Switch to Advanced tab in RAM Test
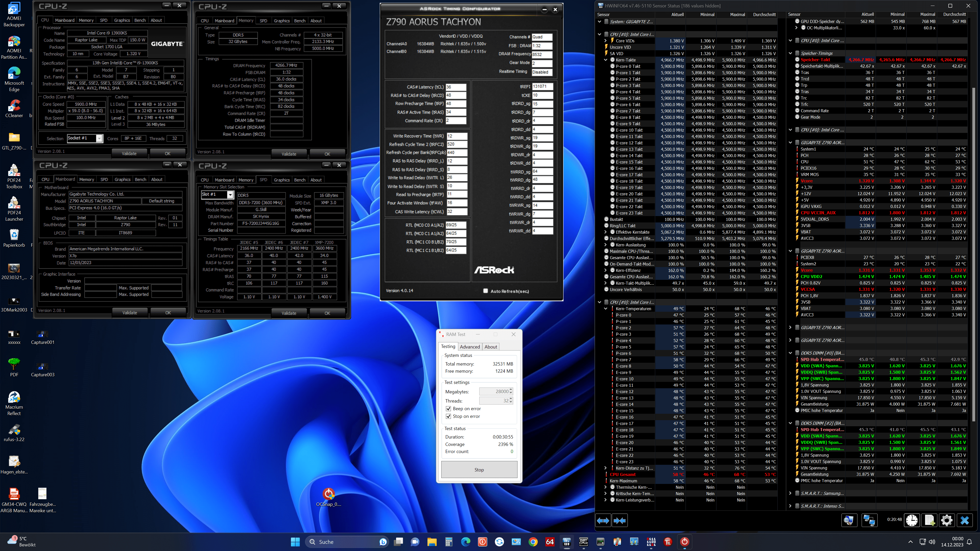Viewport: 980px width, 551px height. (470, 347)
